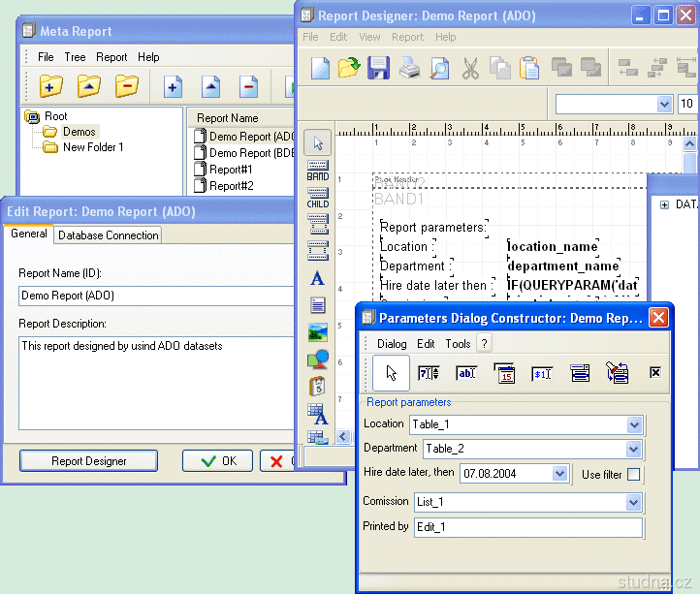The width and height of the screenshot is (700, 594).
Task: Click the OK button in Edit Report
Action: click(217, 461)
